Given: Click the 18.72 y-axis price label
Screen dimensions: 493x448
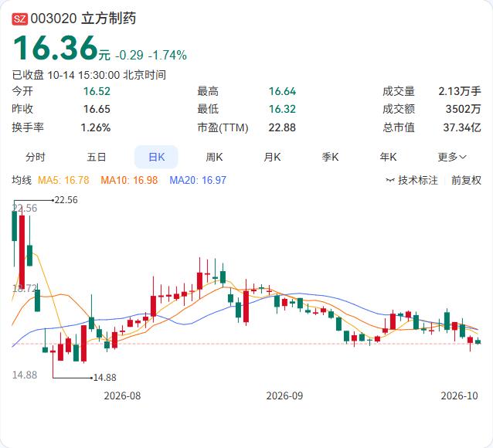Looking at the screenshot, I should [x=25, y=288].
